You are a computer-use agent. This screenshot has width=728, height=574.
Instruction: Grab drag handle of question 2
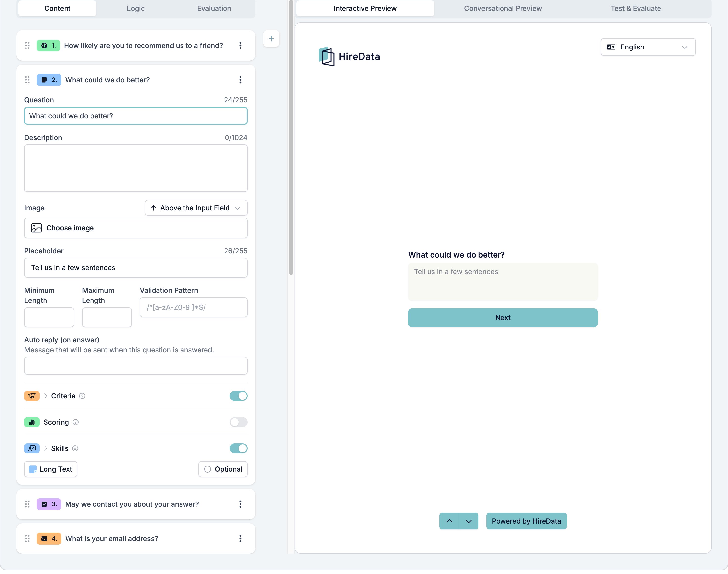pos(27,80)
